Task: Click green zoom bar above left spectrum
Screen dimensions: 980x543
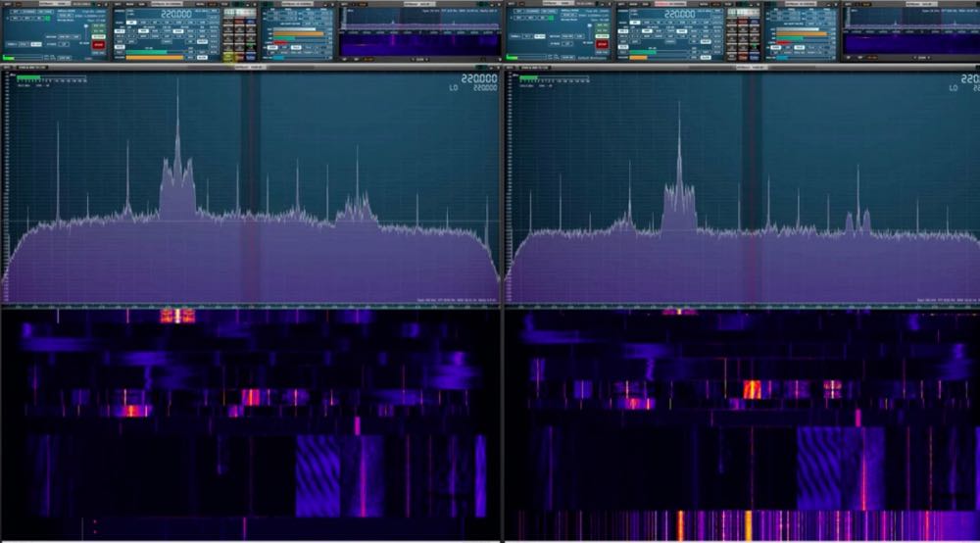Action: (28, 78)
